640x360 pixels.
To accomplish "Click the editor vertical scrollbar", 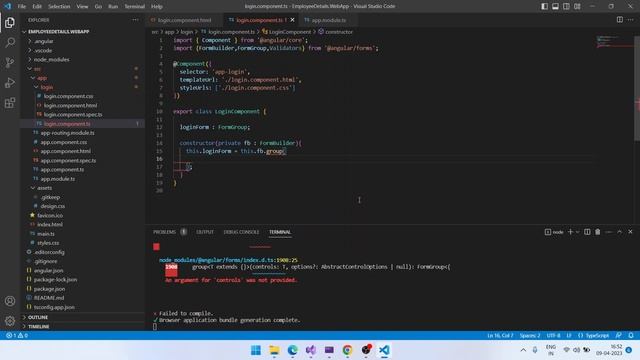I will [637, 89].
